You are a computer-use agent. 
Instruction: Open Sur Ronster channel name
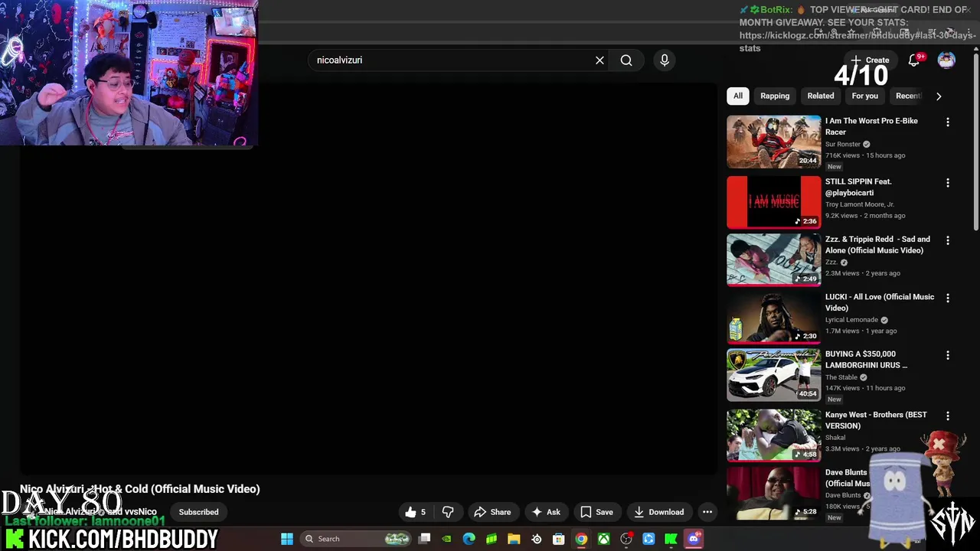coord(843,144)
